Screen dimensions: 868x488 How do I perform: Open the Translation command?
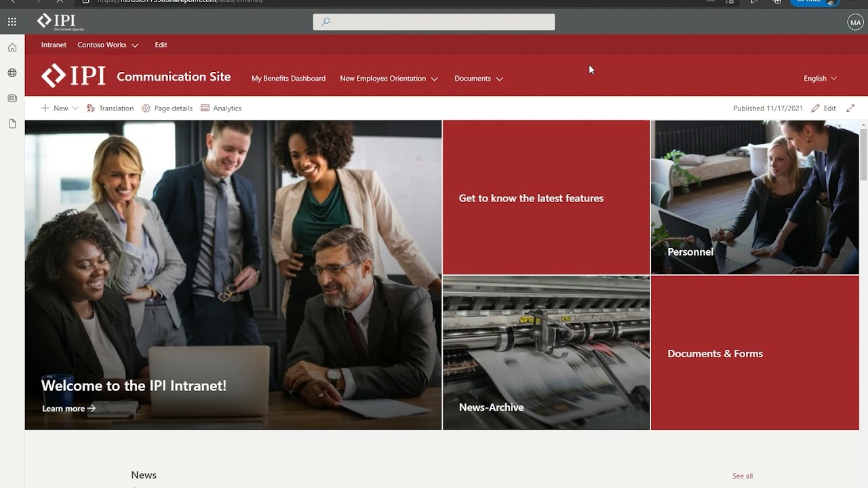[x=110, y=108]
